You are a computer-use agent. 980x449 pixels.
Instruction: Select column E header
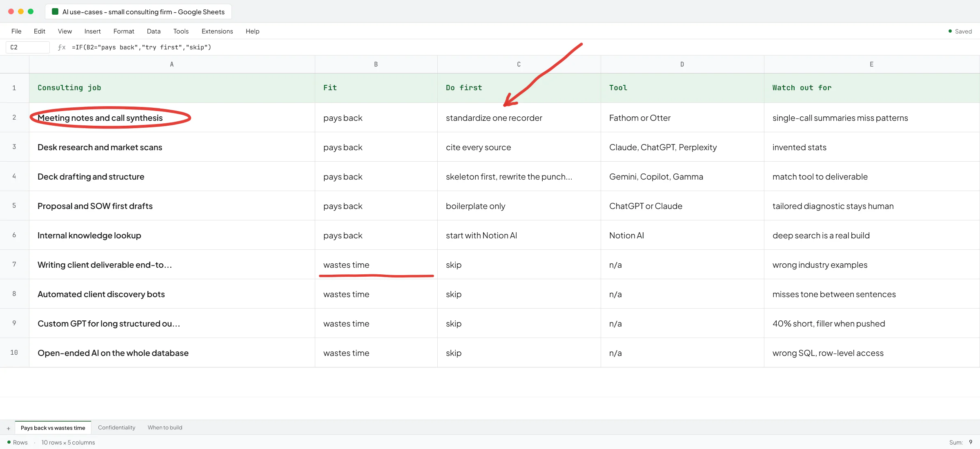(x=872, y=64)
